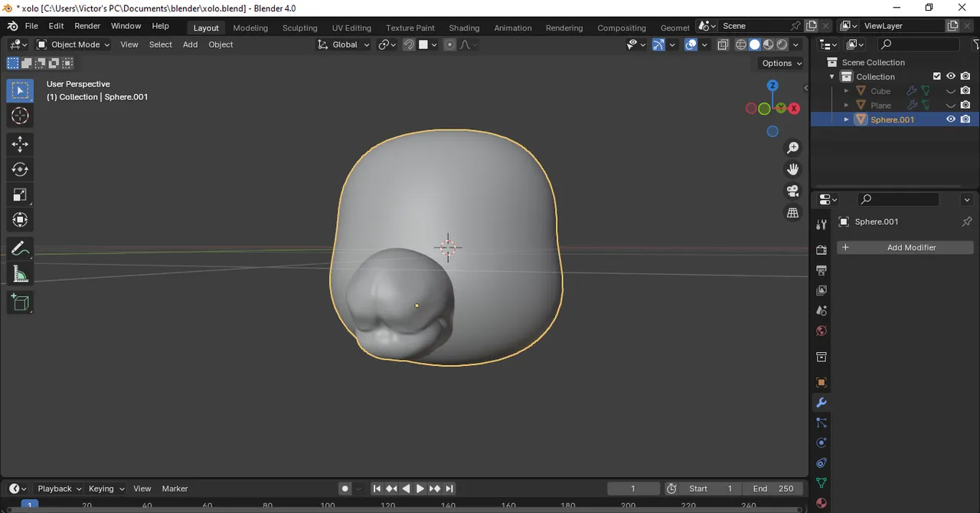Activate the Move tool
This screenshot has height=513, width=980.
pyautogui.click(x=21, y=144)
